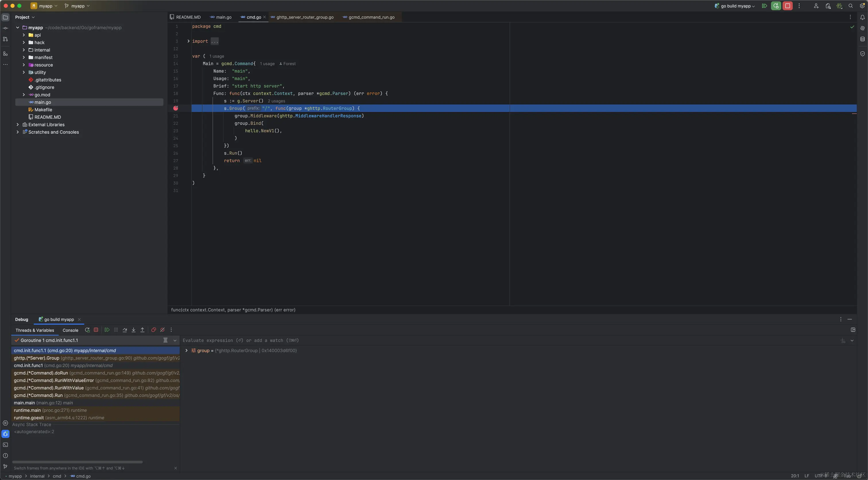
Task: Open Services/Run tool window icon above debug
Action: click(x=5, y=423)
